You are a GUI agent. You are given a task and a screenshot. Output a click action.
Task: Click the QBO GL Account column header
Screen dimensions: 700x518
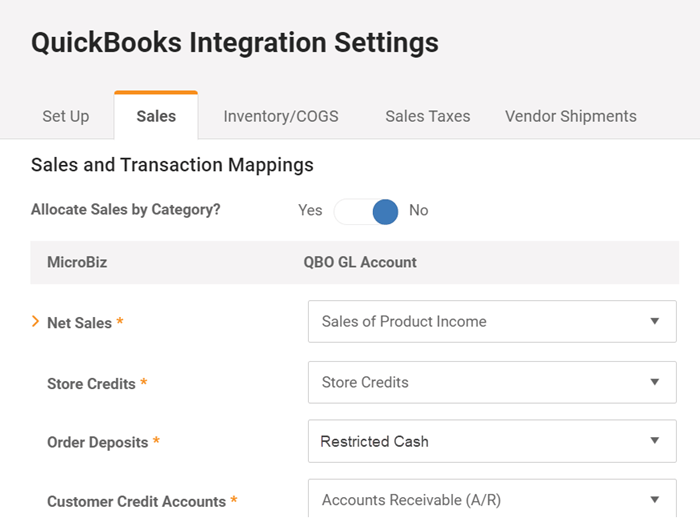pyautogui.click(x=360, y=262)
